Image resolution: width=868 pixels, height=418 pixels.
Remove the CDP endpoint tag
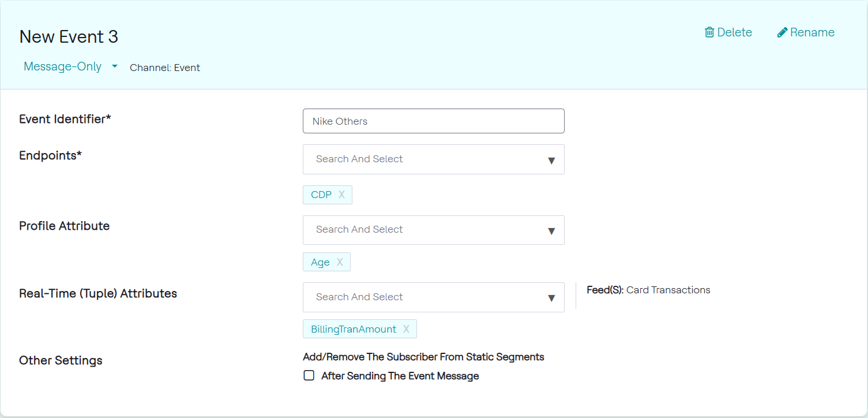click(341, 195)
